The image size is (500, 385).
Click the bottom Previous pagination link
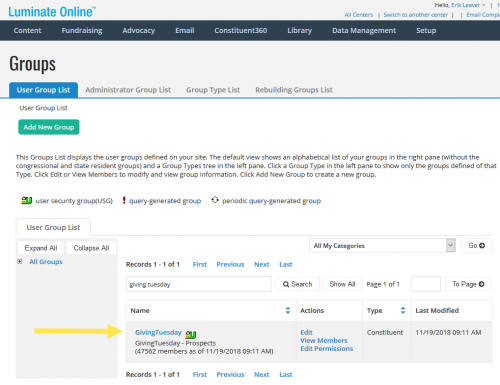click(x=230, y=374)
